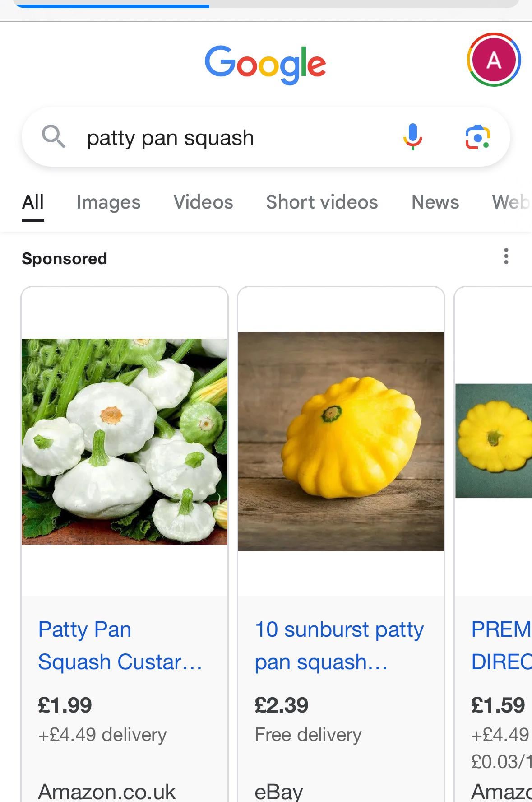Open the 10 sunburst patty pan squash link
This screenshot has height=802, width=532.
[339, 645]
